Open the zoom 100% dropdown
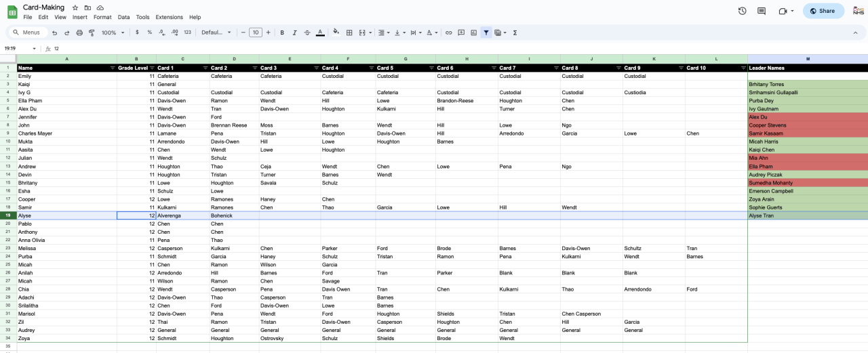 (112, 33)
